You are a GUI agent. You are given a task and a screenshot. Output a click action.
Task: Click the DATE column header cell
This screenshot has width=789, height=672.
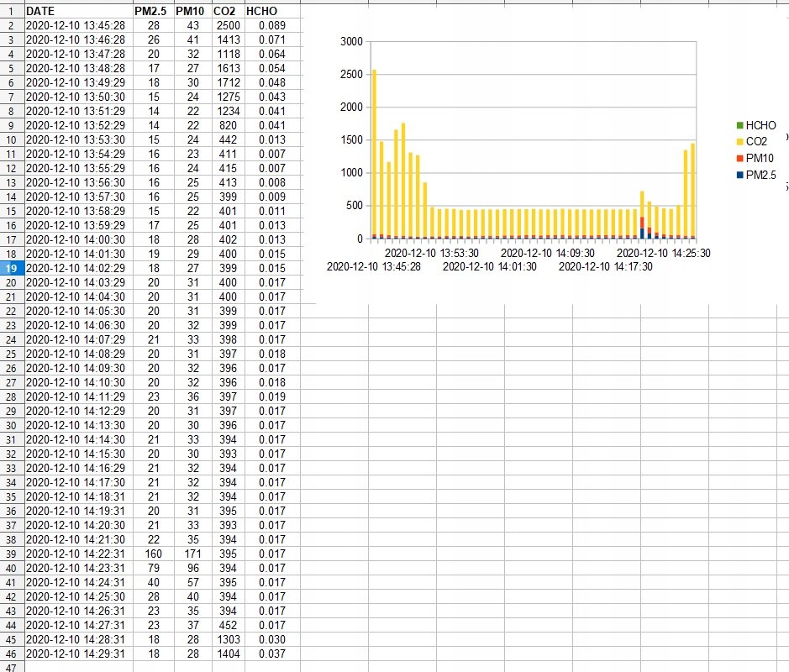click(x=78, y=12)
